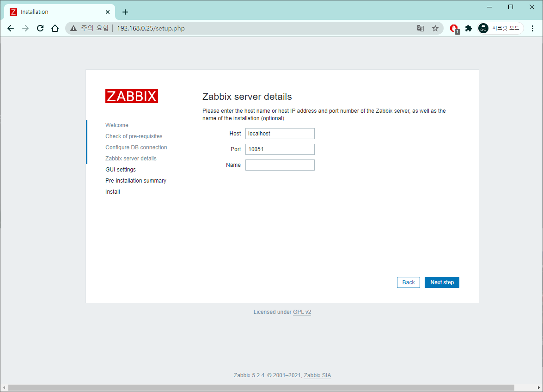Click the incognito 시크릿 모드 profile button

500,28
